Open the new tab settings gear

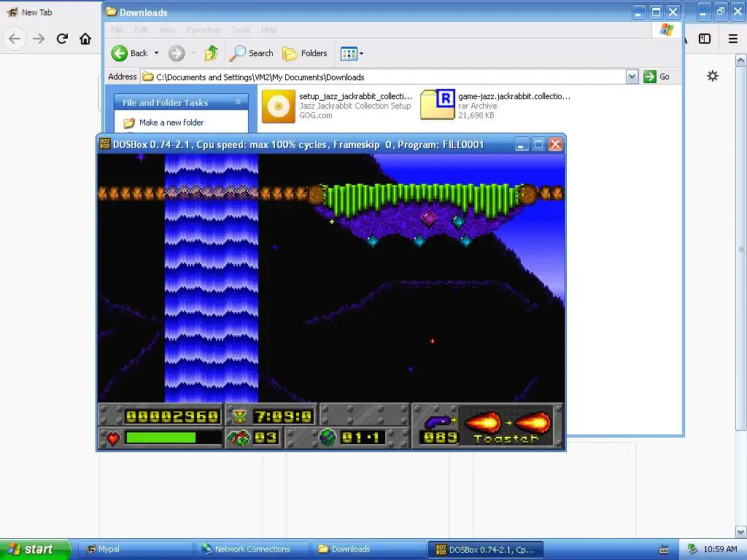pyautogui.click(x=713, y=76)
